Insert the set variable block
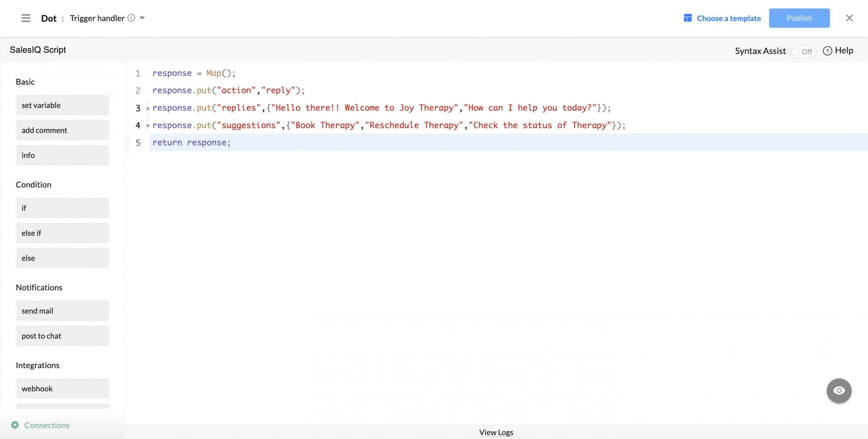This screenshot has width=868, height=439. pos(62,105)
